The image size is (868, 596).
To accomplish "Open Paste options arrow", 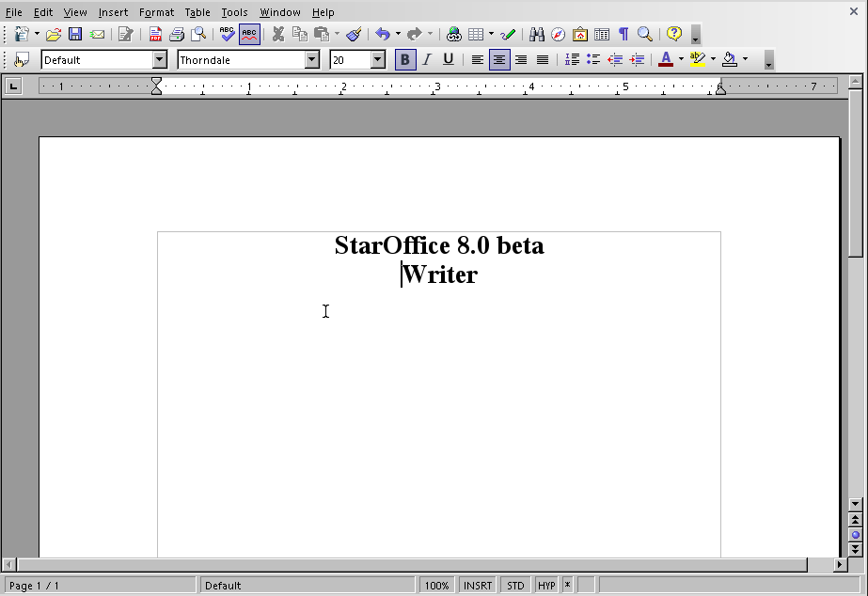I will 337,34.
